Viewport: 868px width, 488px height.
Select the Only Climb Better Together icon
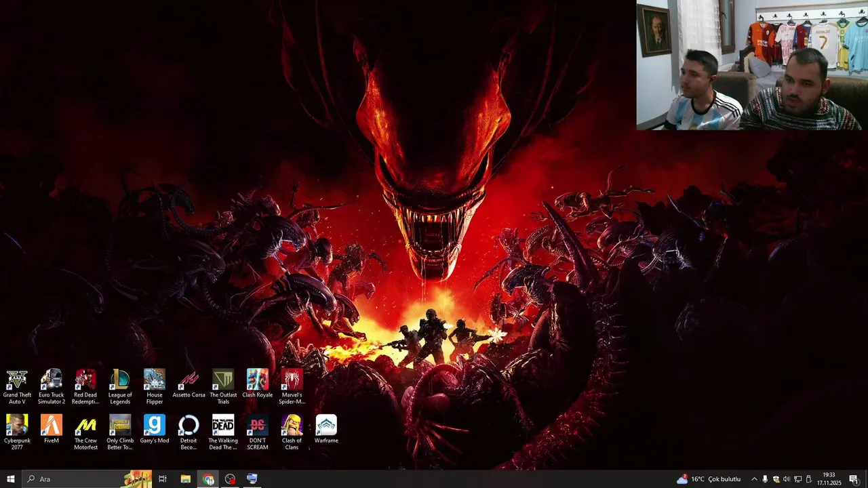(x=120, y=432)
